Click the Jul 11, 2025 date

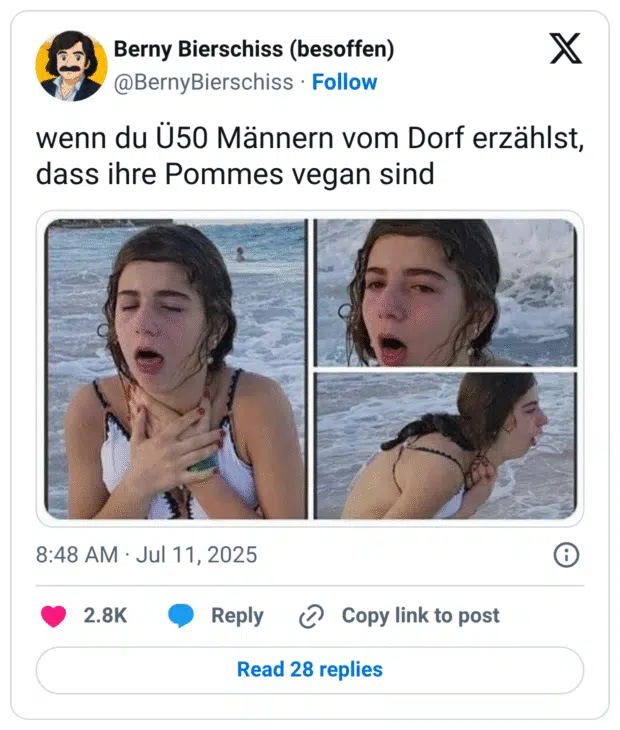(196, 555)
